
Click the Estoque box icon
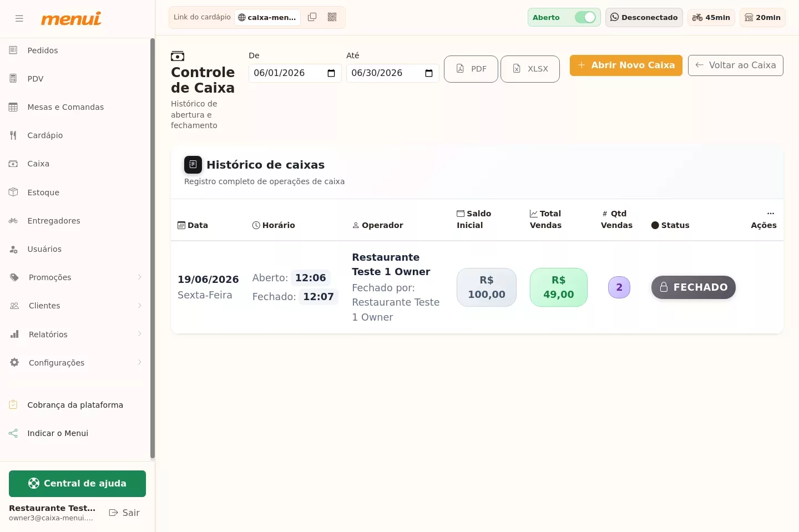[x=13, y=192]
